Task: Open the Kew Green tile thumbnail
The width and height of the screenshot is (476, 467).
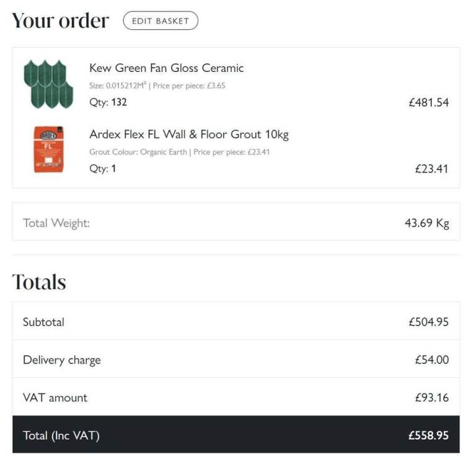Action: [48, 84]
